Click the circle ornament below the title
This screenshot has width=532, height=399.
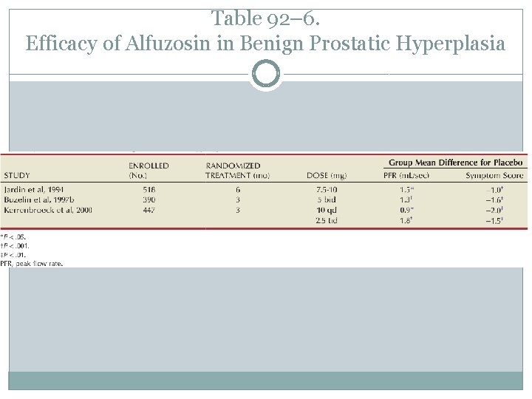point(266,75)
